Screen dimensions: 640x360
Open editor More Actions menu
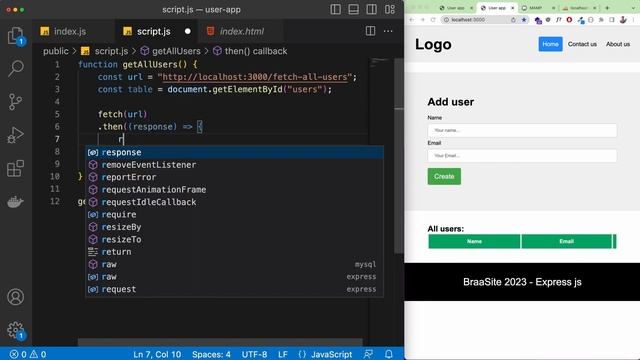[x=388, y=31]
